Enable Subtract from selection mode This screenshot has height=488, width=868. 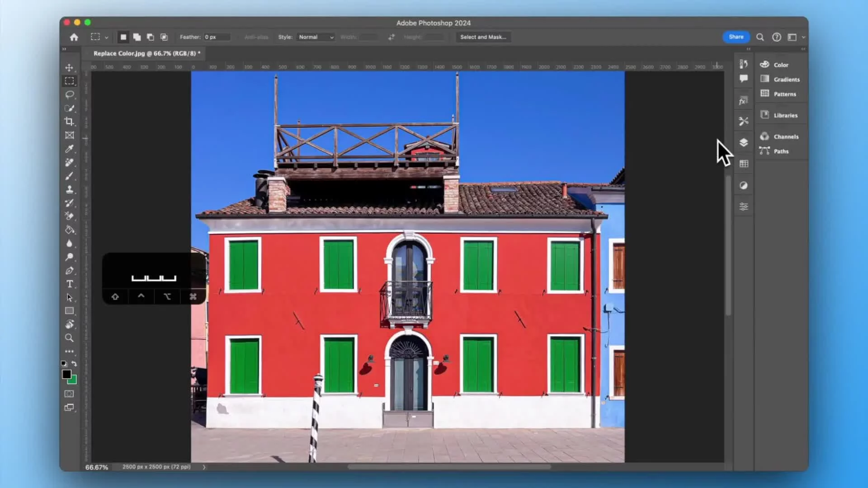[151, 37]
